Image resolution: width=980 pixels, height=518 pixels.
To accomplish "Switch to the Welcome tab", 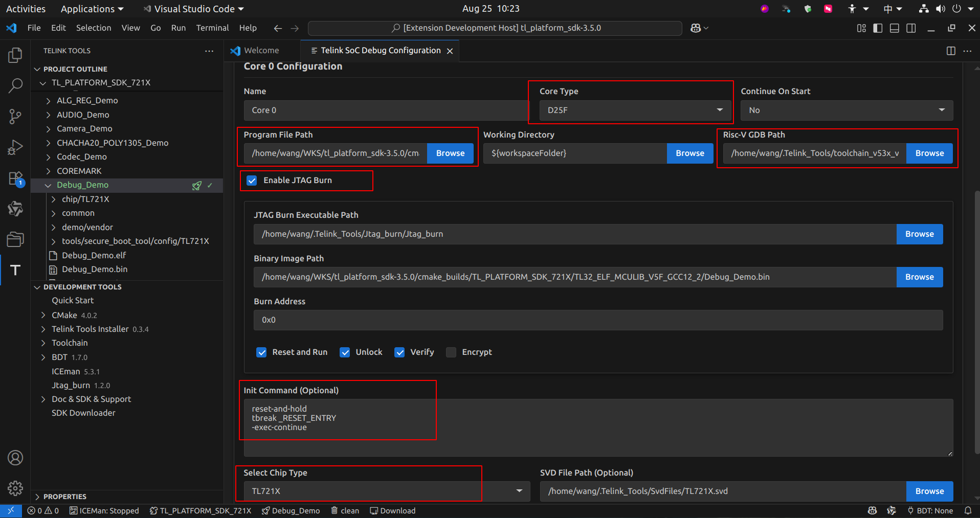I will (261, 50).
